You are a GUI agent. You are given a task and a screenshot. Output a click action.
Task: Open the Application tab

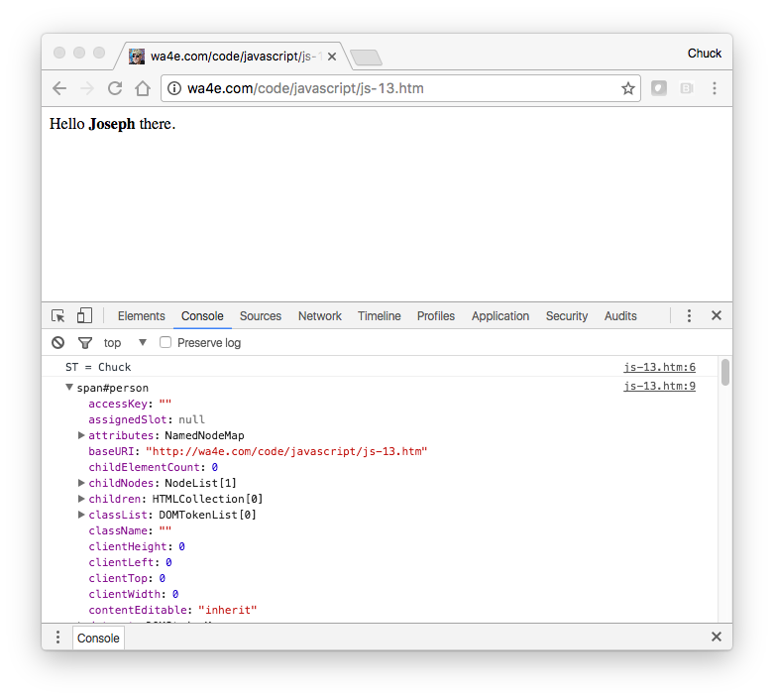500,316
